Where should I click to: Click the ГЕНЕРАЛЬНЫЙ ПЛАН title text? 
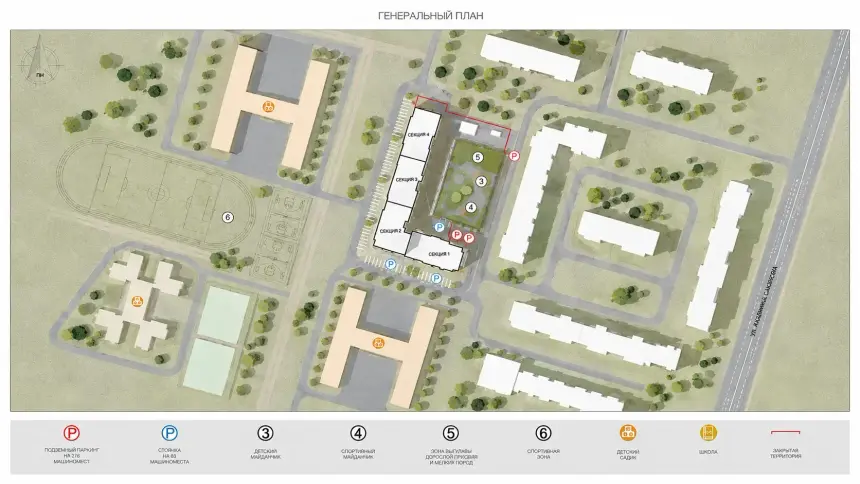[x=431, y=16]
